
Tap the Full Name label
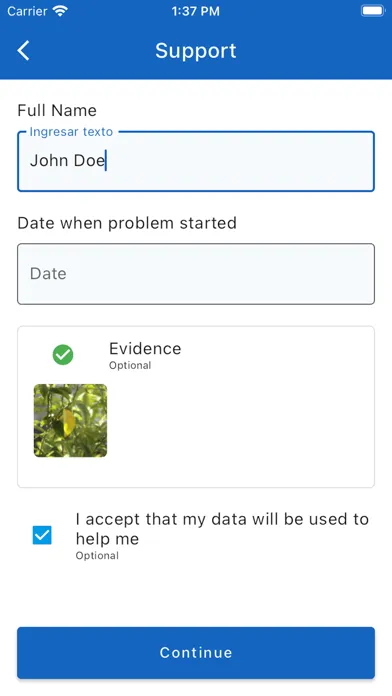click(x=57, y=111)
